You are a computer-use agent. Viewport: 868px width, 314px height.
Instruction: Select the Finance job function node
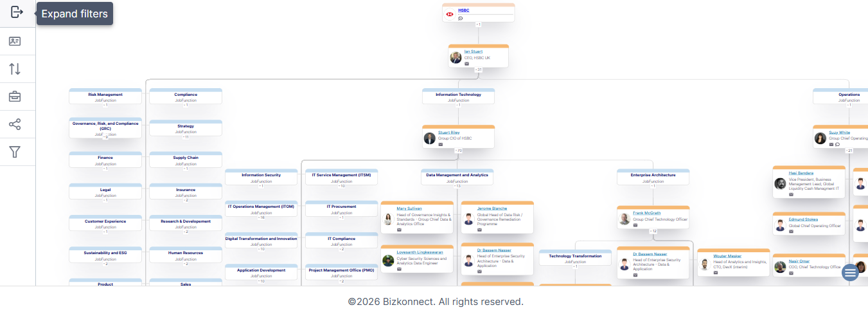point(105,160)
